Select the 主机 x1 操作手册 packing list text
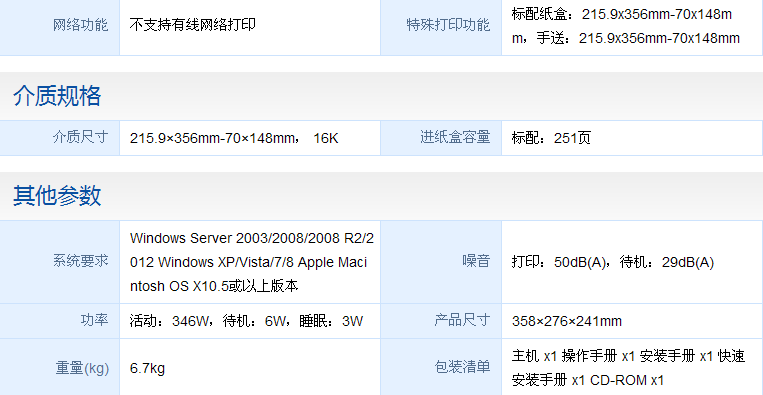Image resolution: width=763 pixels, height=395 pixels. pos(628,368)
